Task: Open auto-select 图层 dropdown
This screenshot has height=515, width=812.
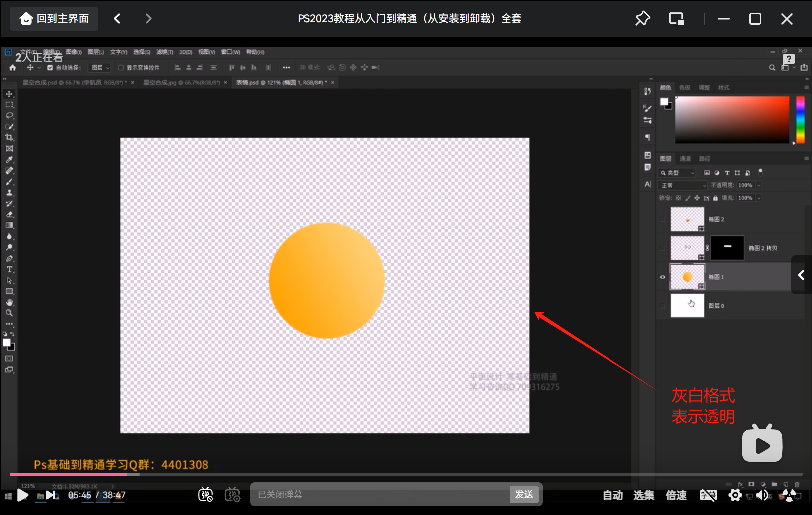Action: pyautogui.click(x=100, y=68)
